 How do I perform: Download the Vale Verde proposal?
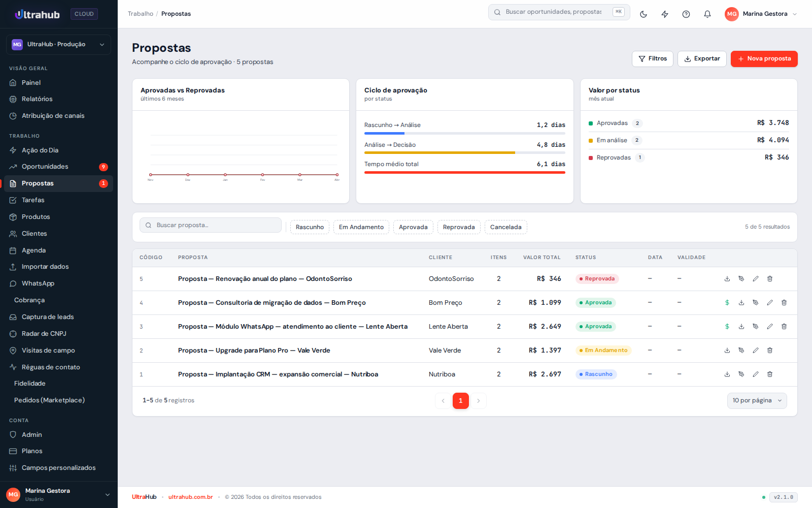727,351
